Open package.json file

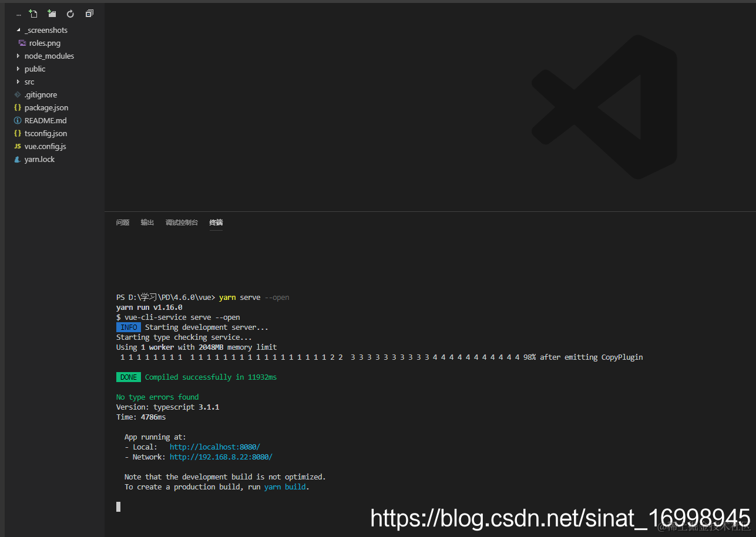pos(46,107)
